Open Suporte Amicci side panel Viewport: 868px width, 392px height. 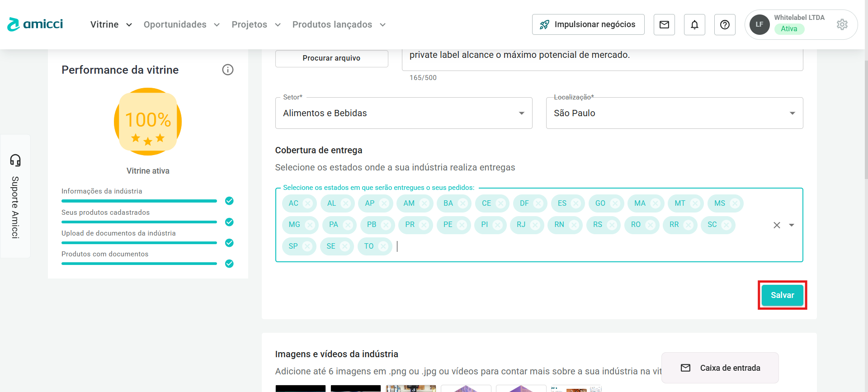[x=15, y=196]
